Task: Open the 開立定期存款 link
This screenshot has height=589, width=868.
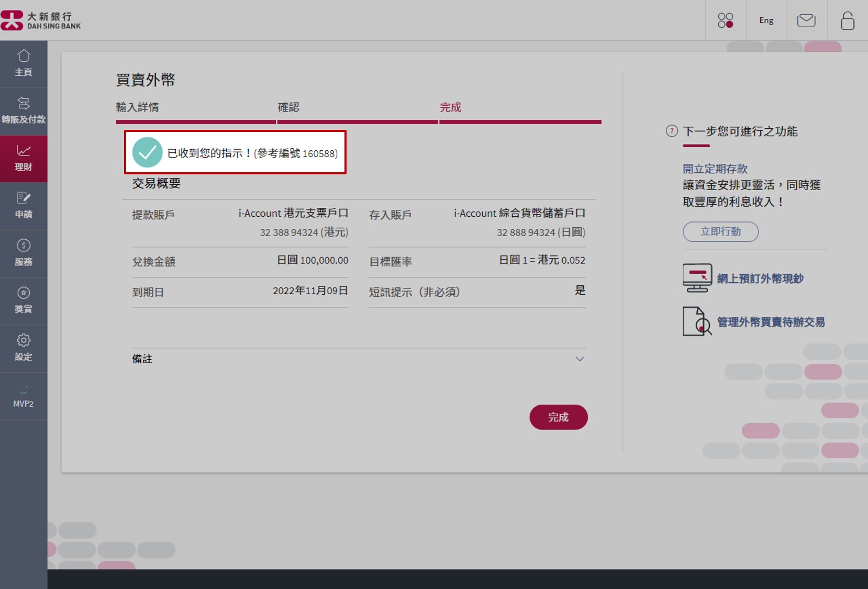Action: point(715,168)
